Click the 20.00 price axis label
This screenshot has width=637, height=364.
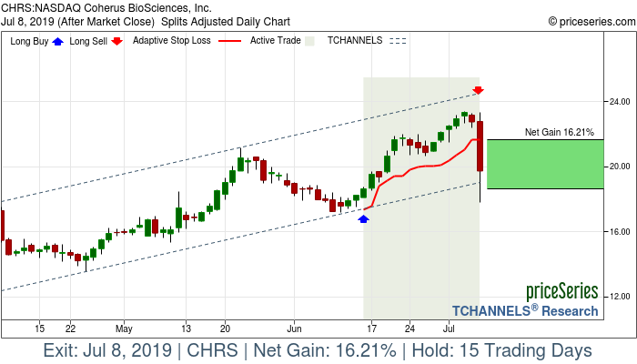click(620, 167)
